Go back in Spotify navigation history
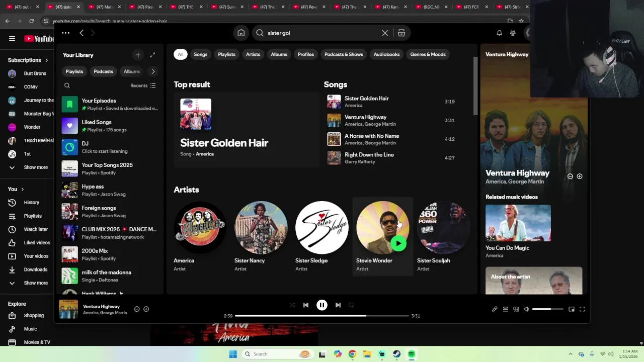 click(82, 33)
